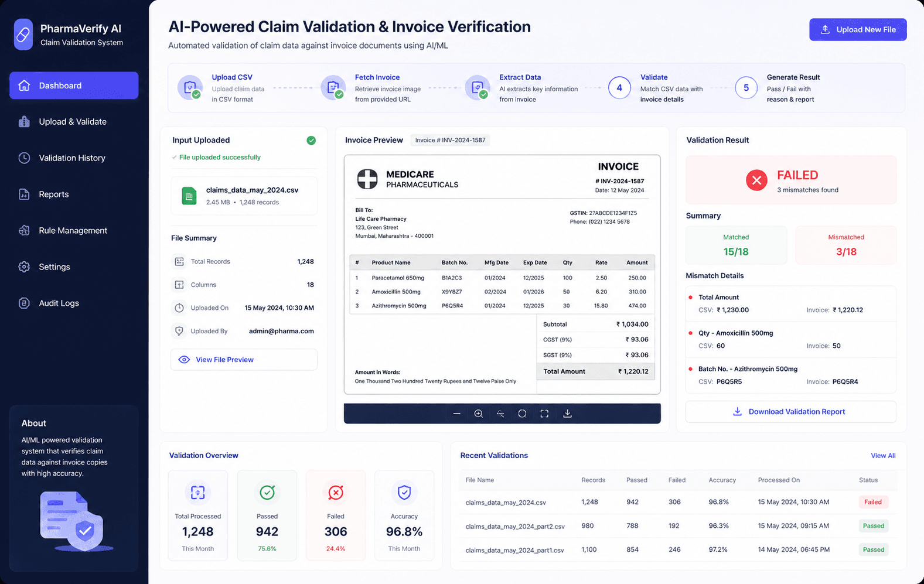The image size is (924, 584).
Task: Open claims_data_may_2024.csv in Recent Validations
Action: point(678,502)
